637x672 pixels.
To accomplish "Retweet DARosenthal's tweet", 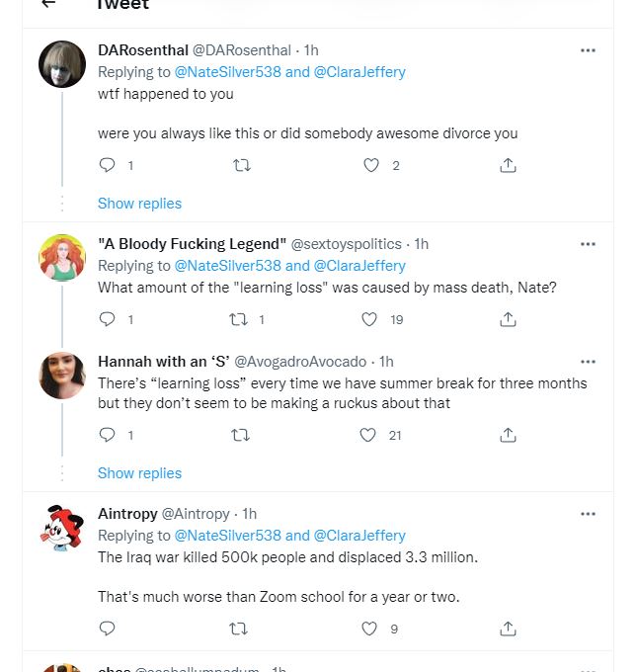I will (242, 165).
